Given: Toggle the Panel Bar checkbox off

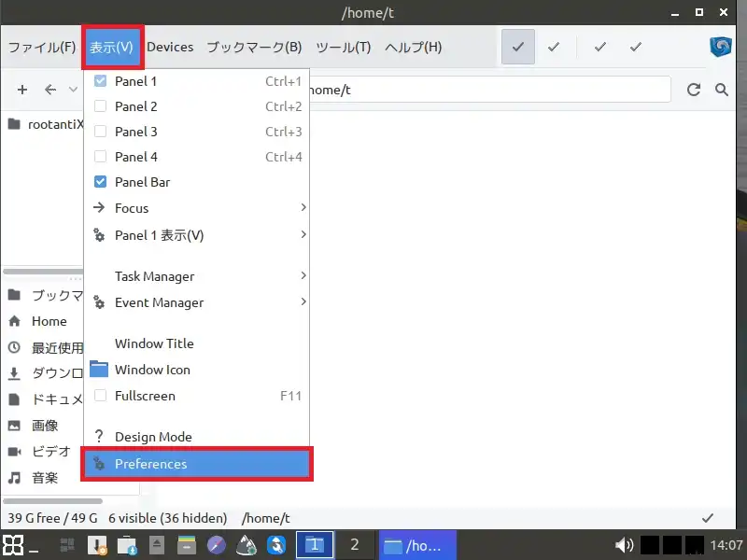Looking at the screenshot, I should (x=101, y=182).
